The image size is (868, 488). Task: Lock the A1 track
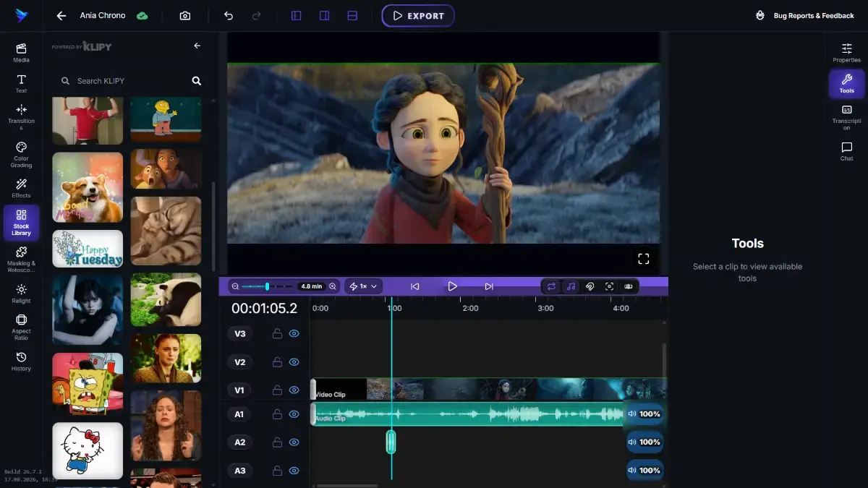(277, 414)
